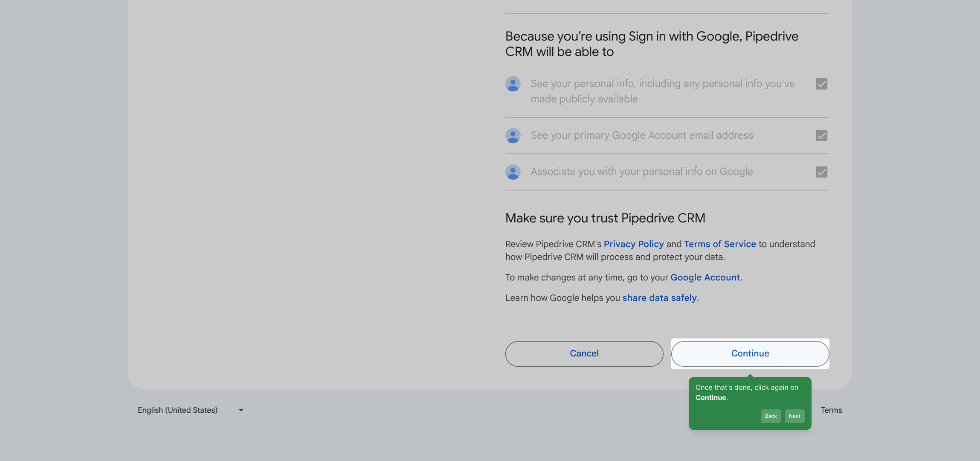Open the Google Account link
The height and width of the screenshot is (461, 980).
coord(705,277)
